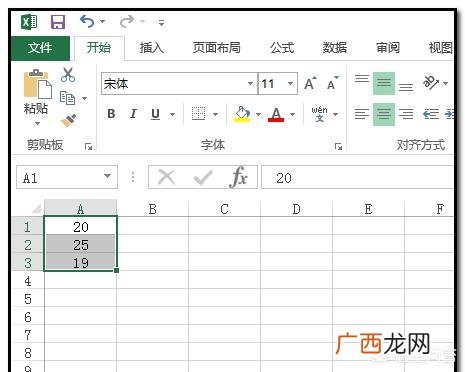The image size is (465, 372).
Task: Click the Excel application icon
Action: [x=29, y=22]
